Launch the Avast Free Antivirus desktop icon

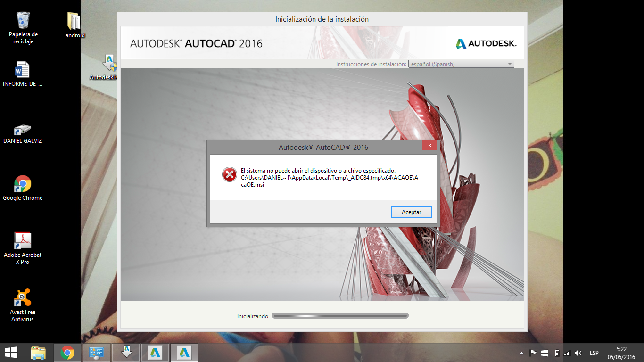[23, 305]
